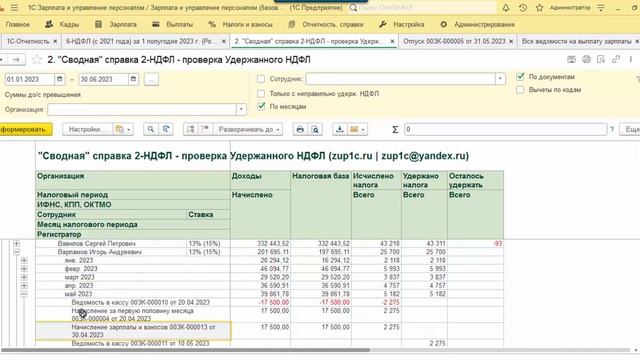Expand the апр. 2023 row

pyautogui.click(x=24, y=285)
